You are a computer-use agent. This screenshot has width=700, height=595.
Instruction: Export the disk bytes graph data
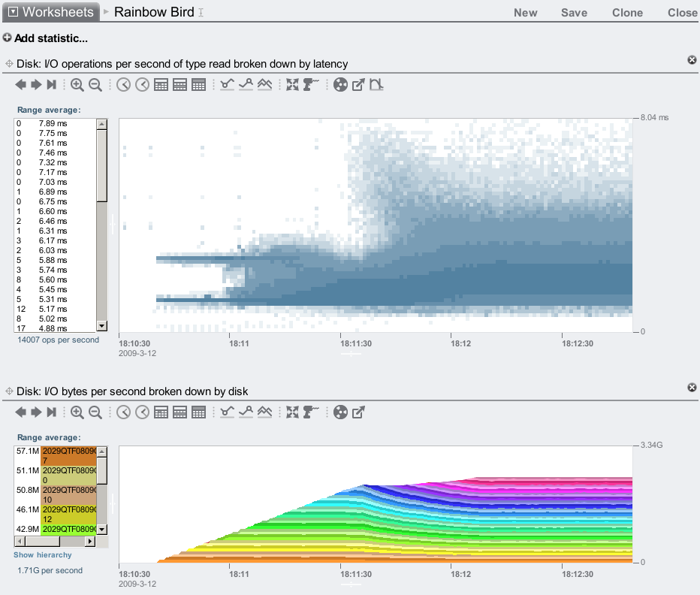pos(359,412)
